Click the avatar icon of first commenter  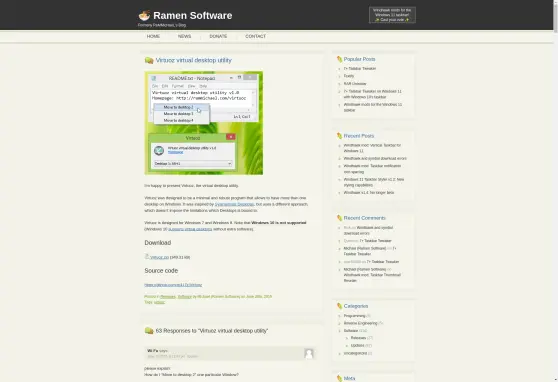[309, 353]
